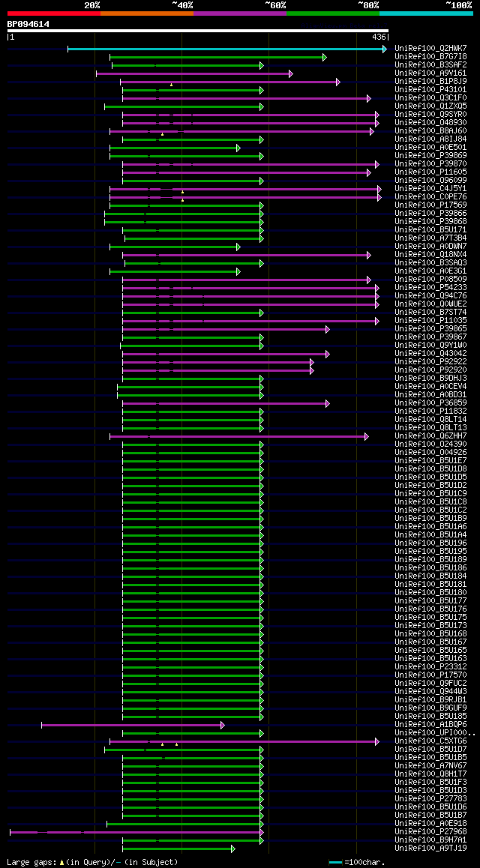
Task: Select the UniRef100_P27783 label
Action: [430, 799]
